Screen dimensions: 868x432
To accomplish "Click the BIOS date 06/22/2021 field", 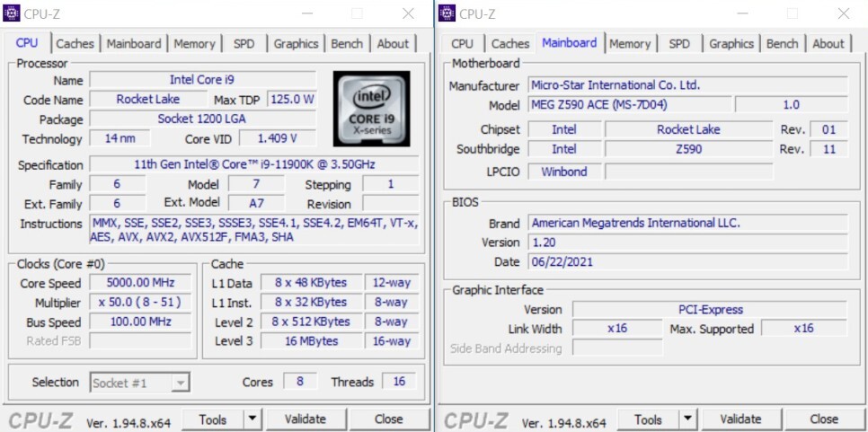I will (687, 261).
